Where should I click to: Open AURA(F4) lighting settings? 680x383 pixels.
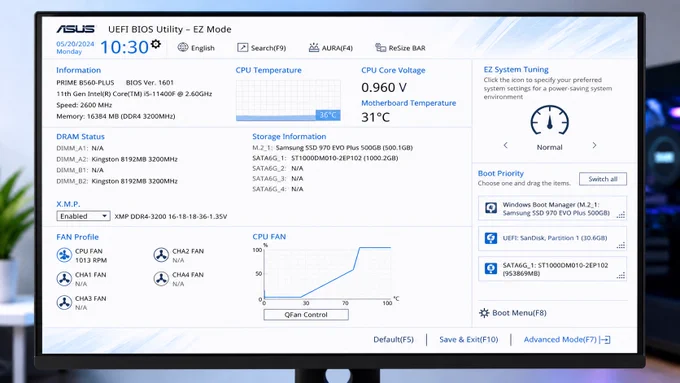coord(330,48)
